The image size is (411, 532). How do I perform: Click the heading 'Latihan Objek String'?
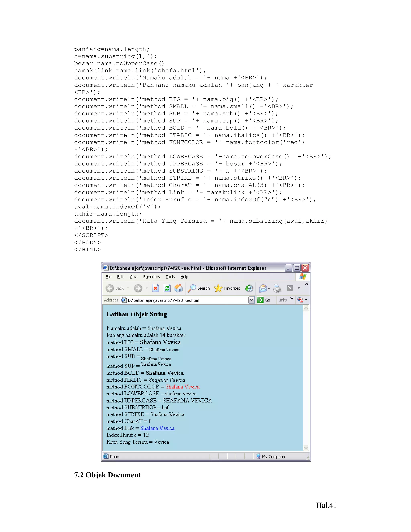pos(137,314)
